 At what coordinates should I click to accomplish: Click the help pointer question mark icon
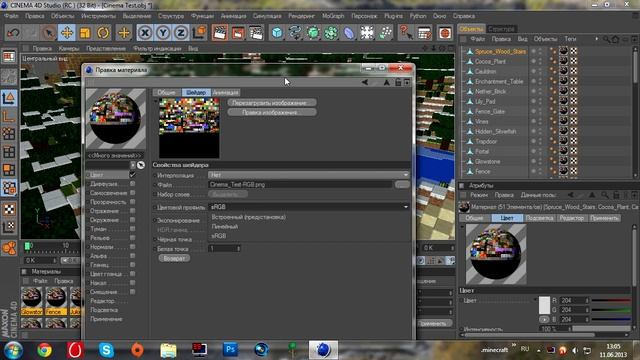(x=406, y=33)
